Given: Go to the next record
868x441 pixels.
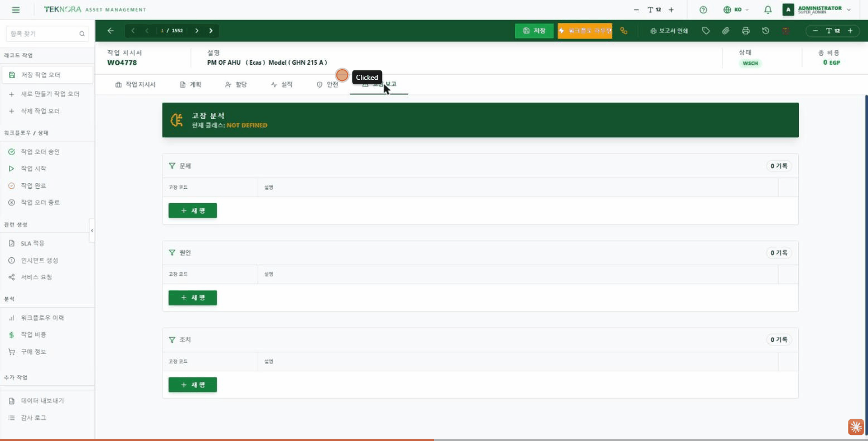Looking at the screenshot, I should [x=197, y=31].
